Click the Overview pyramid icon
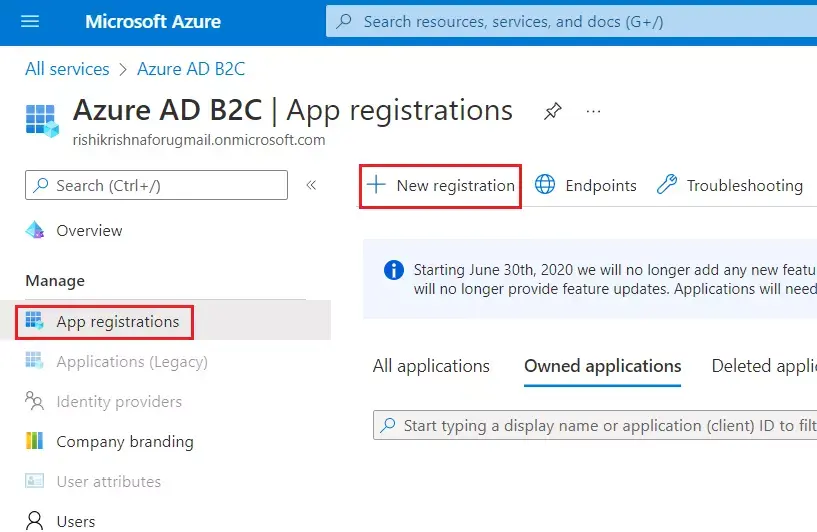 click(x=35, y=230)
